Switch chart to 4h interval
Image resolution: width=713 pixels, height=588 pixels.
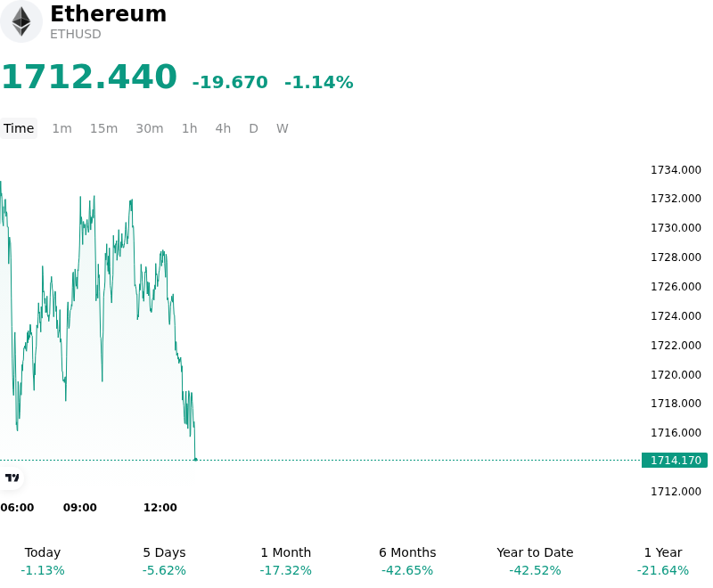pyautogui.click(x=223, y=128)
